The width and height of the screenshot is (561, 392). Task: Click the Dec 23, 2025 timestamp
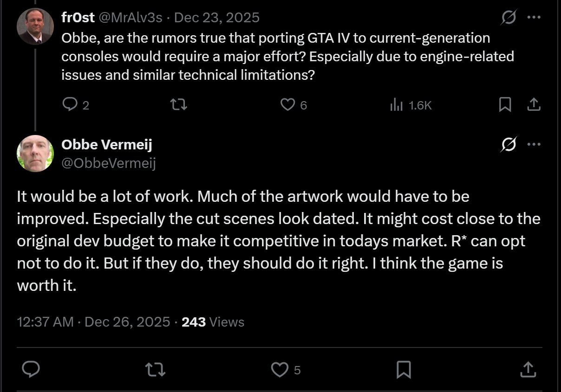coord(216,18)
